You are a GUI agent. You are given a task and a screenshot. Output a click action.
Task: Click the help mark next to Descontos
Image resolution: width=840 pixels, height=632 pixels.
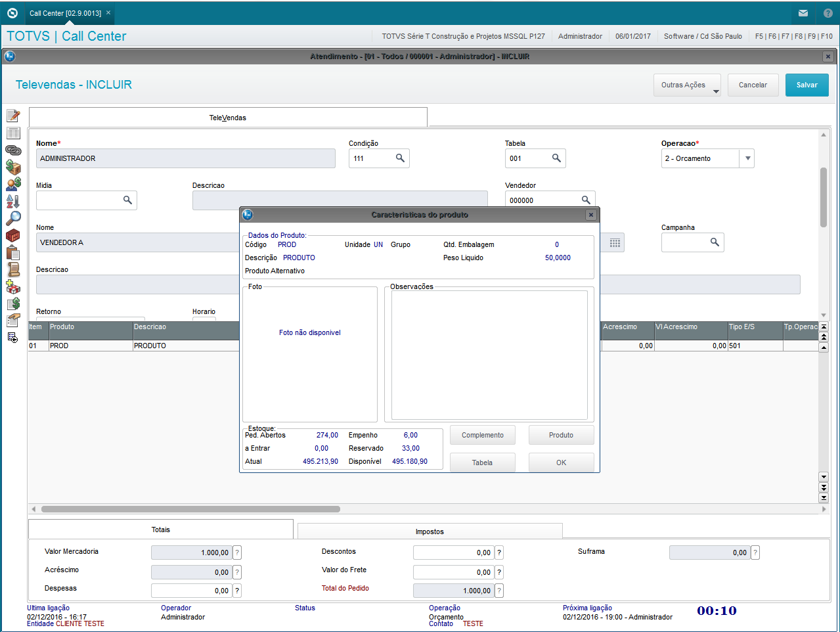[x=499, y=553]
